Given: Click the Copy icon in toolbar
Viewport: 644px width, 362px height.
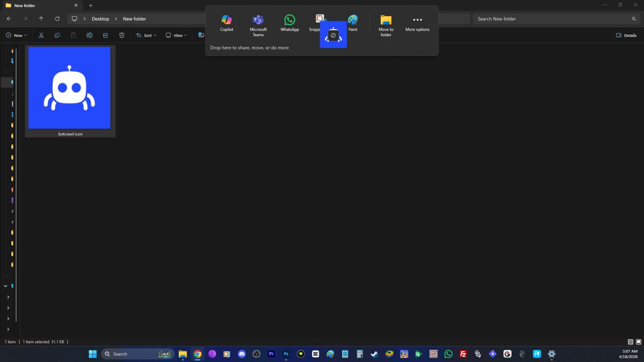Looking at the screenshot, I should (x=57, y=35).
